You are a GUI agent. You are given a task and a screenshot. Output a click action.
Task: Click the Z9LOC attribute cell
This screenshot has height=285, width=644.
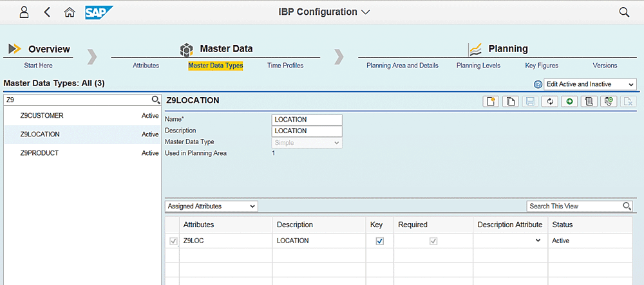tap(225, 241)
